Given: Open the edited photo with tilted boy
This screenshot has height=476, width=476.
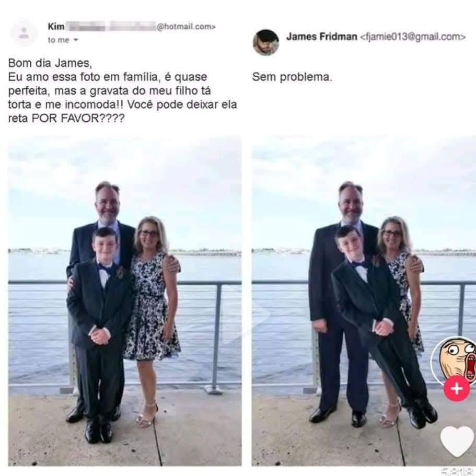Looking at the screenshot, I should pyautogui.click(x=364, y=301).
